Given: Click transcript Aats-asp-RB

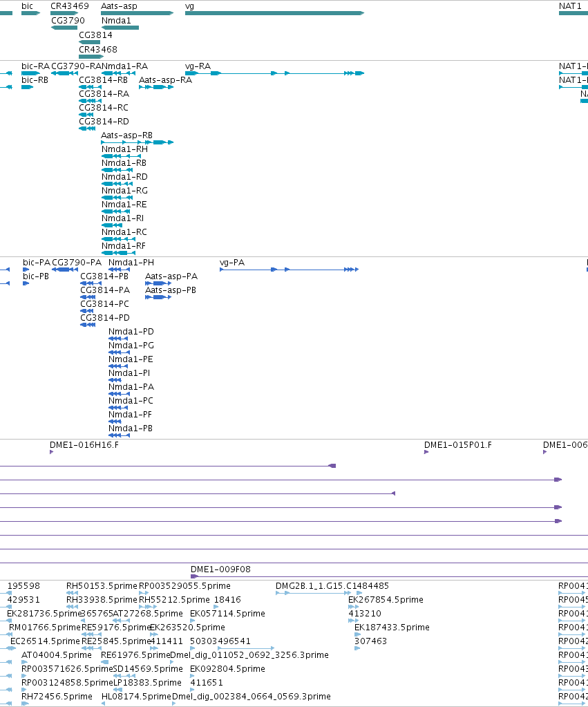Looking at the screenshot, I should tap(126, 135).
